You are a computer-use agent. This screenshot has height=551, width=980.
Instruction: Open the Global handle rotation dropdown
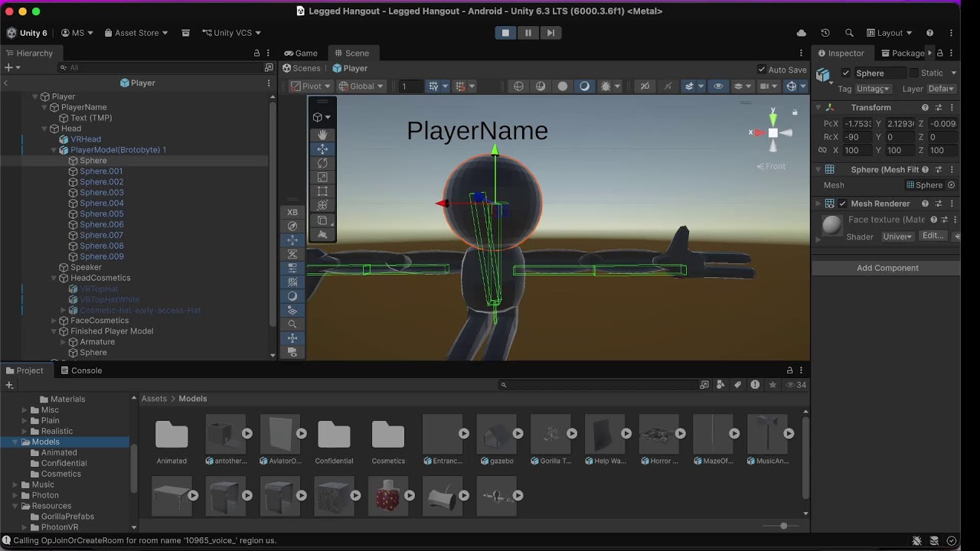361,86
